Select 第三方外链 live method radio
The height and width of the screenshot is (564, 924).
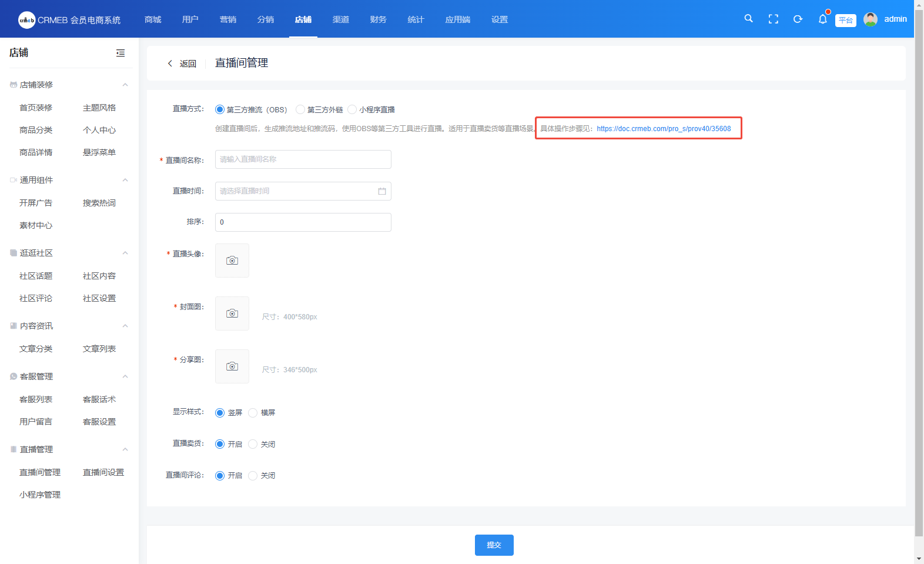click(x=300, y=109)
